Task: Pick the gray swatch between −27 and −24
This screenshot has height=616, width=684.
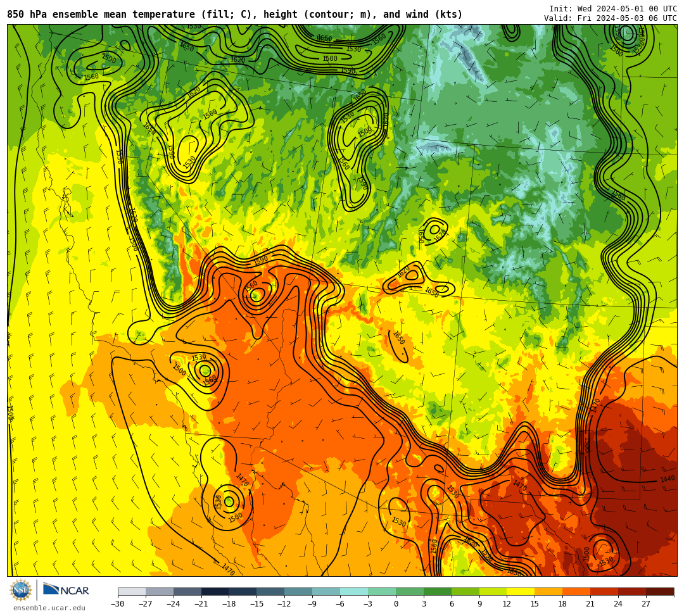Action: [160, 591]
